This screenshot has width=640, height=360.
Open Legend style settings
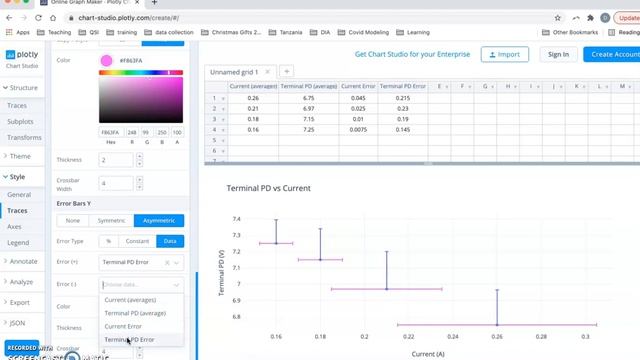(x=18, y=242)
